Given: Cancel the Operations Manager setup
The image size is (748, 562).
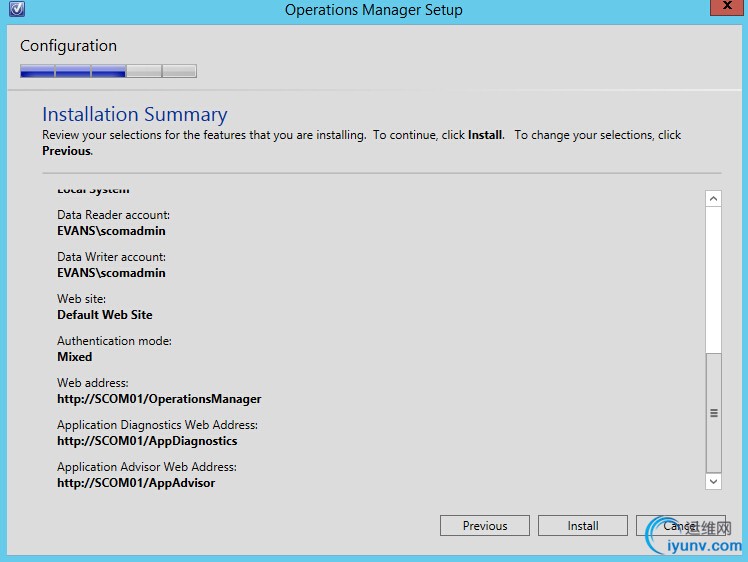Looking at the screenshot, I should pos(681,525).
